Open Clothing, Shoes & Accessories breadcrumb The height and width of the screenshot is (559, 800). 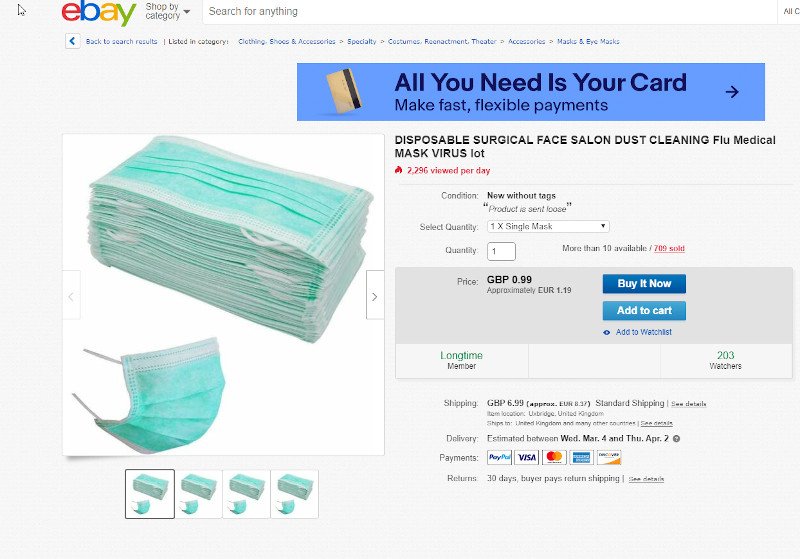287,41
